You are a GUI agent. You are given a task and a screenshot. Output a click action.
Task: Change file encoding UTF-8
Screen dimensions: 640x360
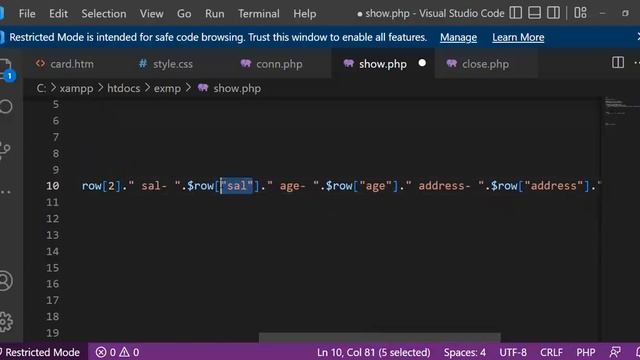pyautogui.click(x=513, y=352)
